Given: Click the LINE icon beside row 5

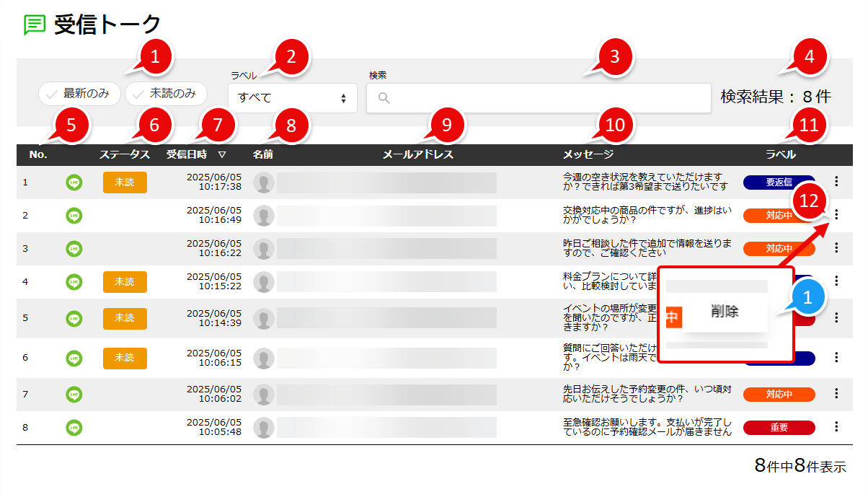Looking at the screenshot, I should 74,318.
